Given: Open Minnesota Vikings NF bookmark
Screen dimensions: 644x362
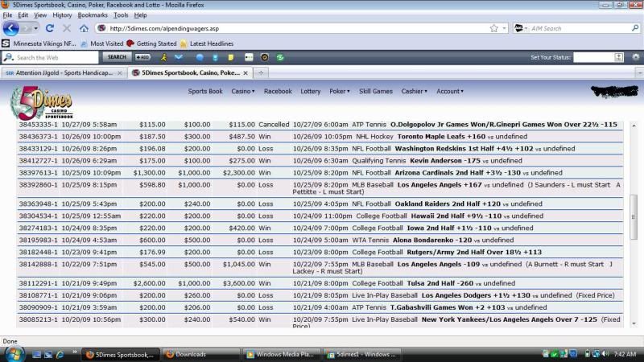Looking at the screenshot, I should point(39,43).
